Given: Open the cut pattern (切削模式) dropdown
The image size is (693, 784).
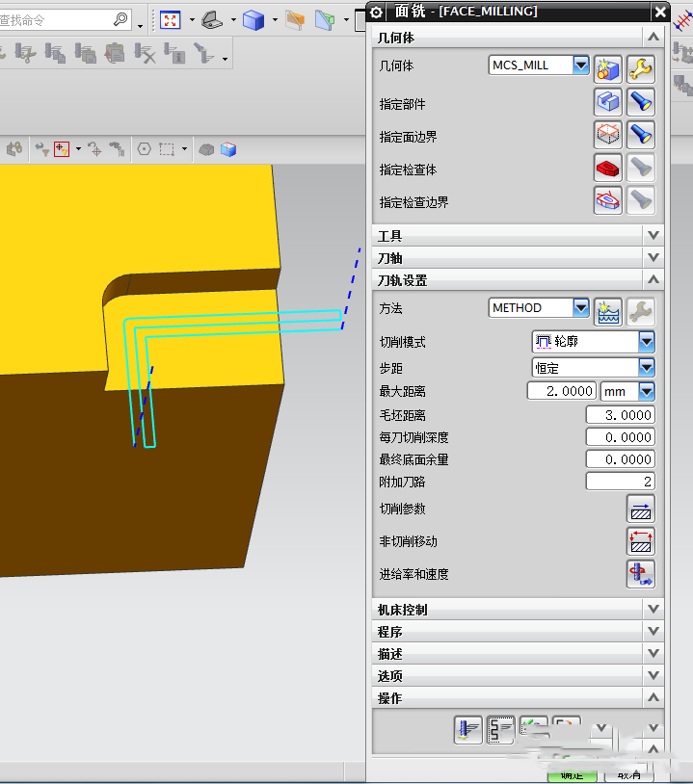Looking at the screenshot, I should point(646,342).
